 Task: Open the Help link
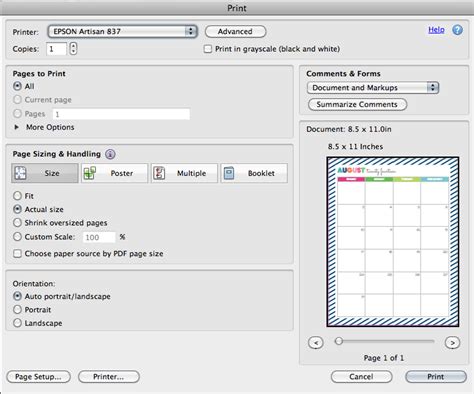(436, 30)
